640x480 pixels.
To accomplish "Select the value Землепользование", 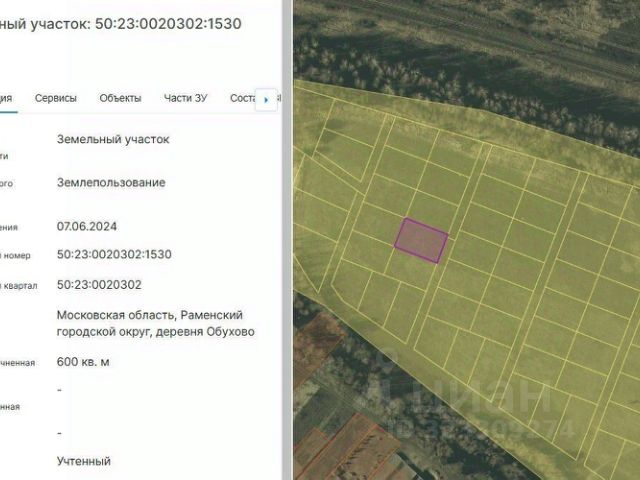I will 111,182.
